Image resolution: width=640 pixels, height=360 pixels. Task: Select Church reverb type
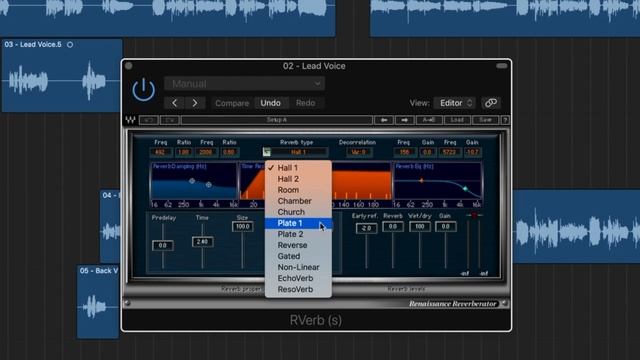298,212
